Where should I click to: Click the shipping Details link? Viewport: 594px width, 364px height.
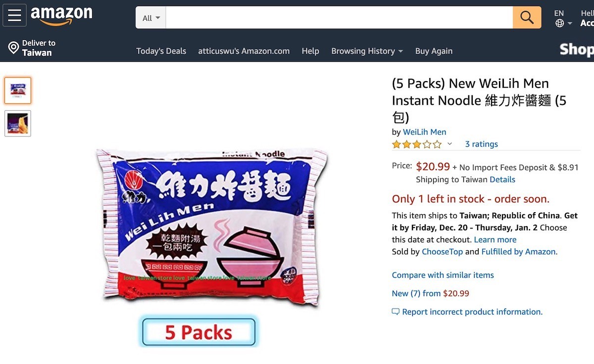click(x=502, y=180)
